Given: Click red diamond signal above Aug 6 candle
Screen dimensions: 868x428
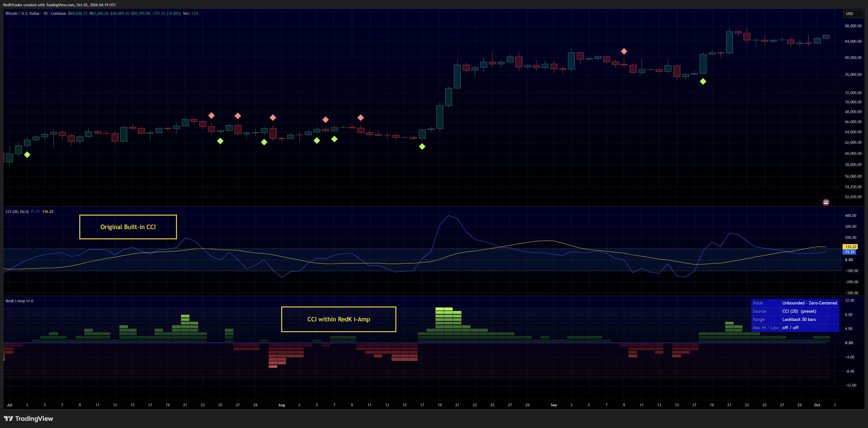Looking at the screenshot, I should [326, 119].
